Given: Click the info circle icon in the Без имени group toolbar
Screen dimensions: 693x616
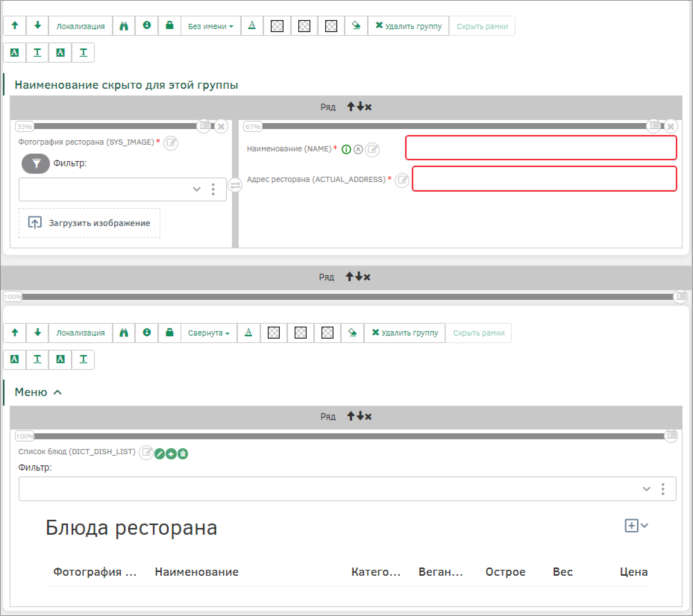Looking at the screenshot, I should (147, 26).
